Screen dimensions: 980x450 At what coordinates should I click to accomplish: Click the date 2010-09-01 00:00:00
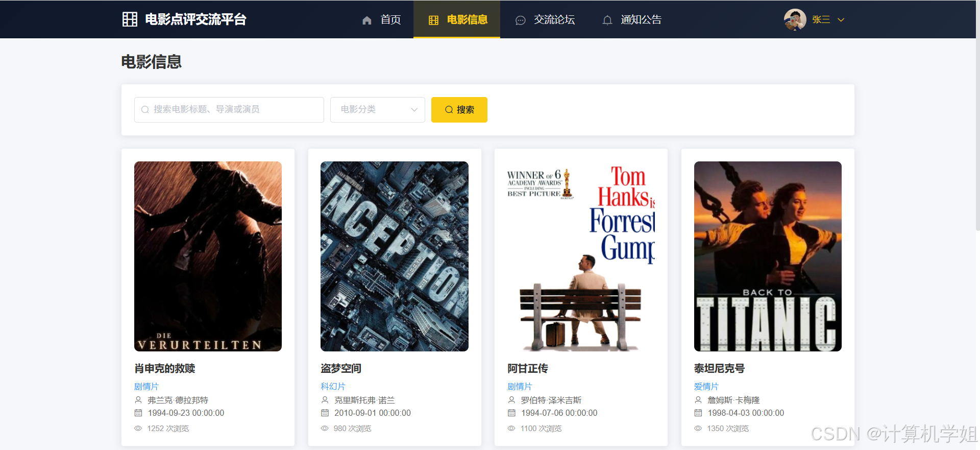click(x=373, y=413)
